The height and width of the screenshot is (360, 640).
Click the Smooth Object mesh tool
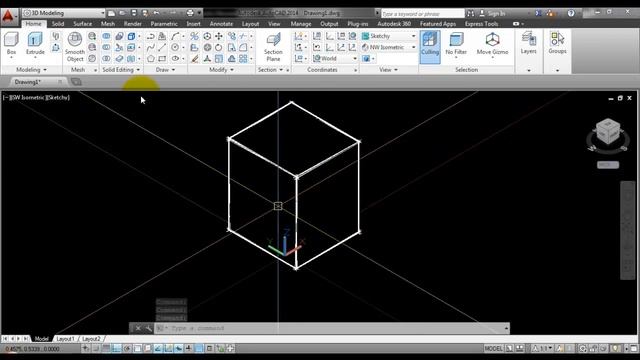coord(75,47)
